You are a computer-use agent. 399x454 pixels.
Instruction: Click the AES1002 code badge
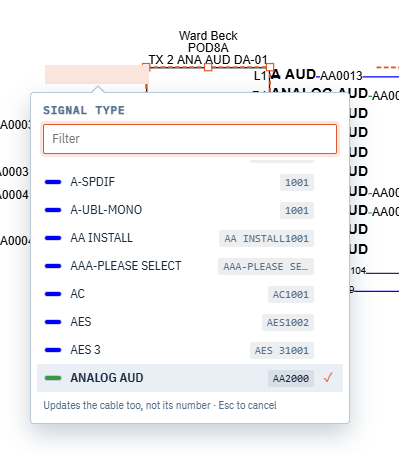288,322
